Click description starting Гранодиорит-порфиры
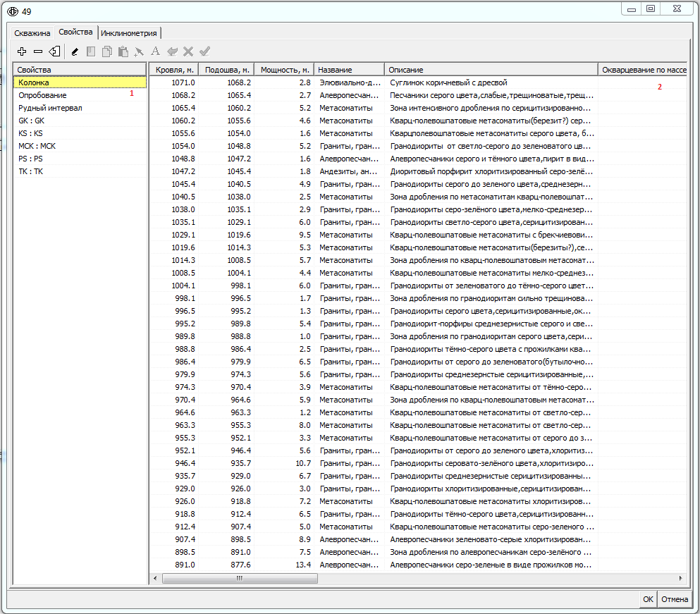The width and height of the screenshot is (700, 614). click(x=491, y=324)
